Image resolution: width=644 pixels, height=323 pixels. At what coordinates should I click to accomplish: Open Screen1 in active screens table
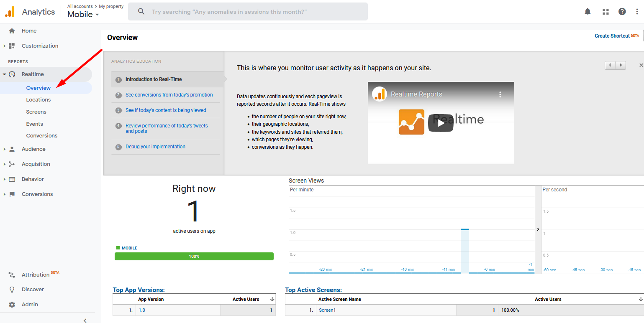327,310
